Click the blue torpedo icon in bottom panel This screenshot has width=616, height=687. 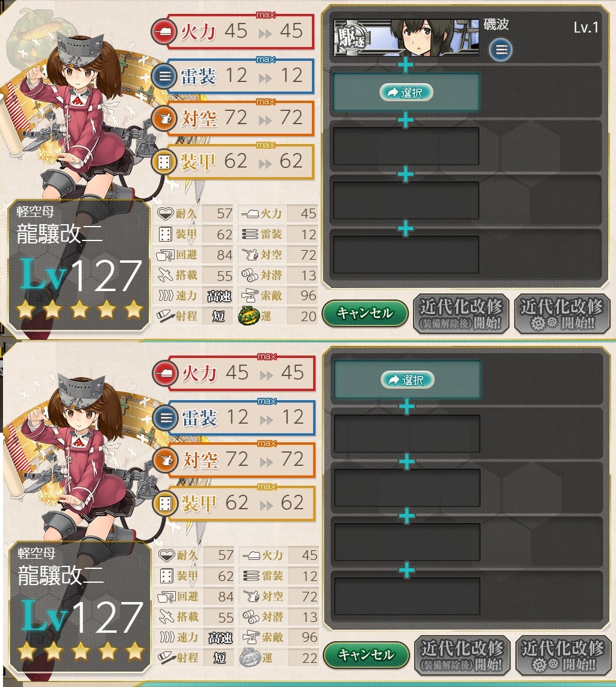164,418
